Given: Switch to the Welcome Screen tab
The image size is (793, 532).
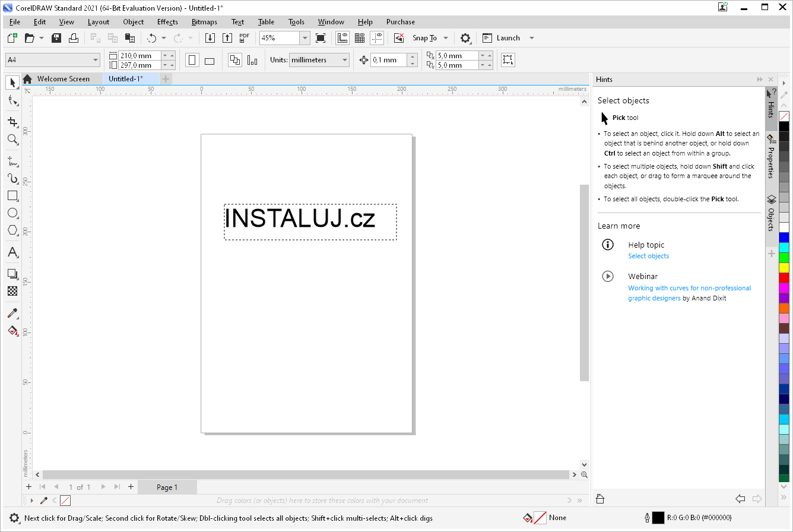Looking at the screenshot, I should (x=63, y=79).
